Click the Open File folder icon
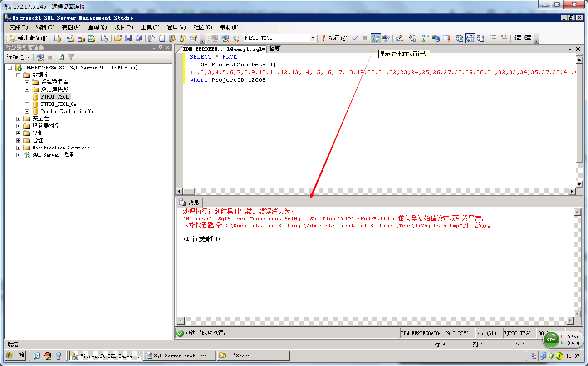Viewport: 588px width, 366px height. tap(118, 38)
